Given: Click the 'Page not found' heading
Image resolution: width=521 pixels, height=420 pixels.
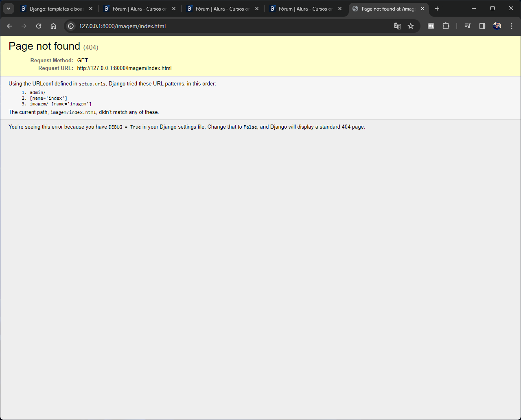Looking at the screenshot, I should (x=44, y=46).
